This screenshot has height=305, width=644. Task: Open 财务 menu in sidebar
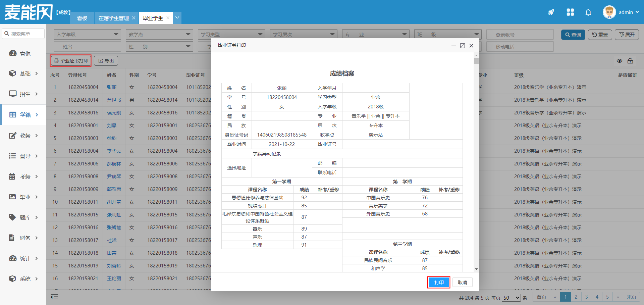pyautogui.click(x=23, y=238)
